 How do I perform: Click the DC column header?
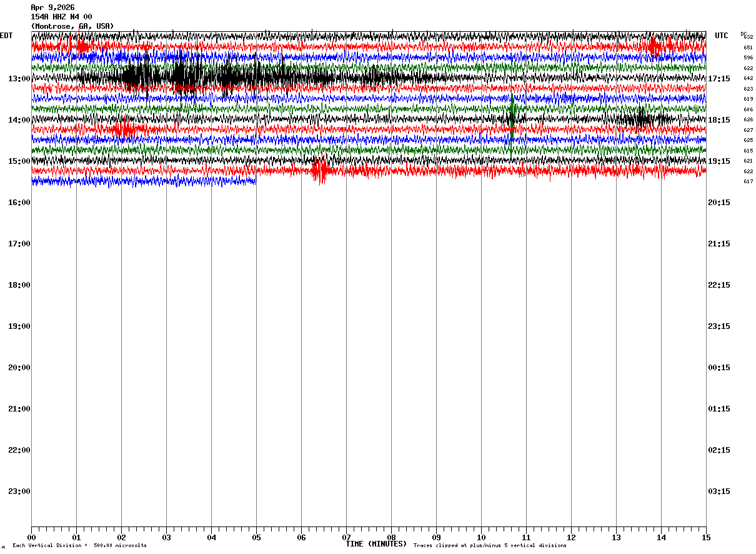[744, 34]
